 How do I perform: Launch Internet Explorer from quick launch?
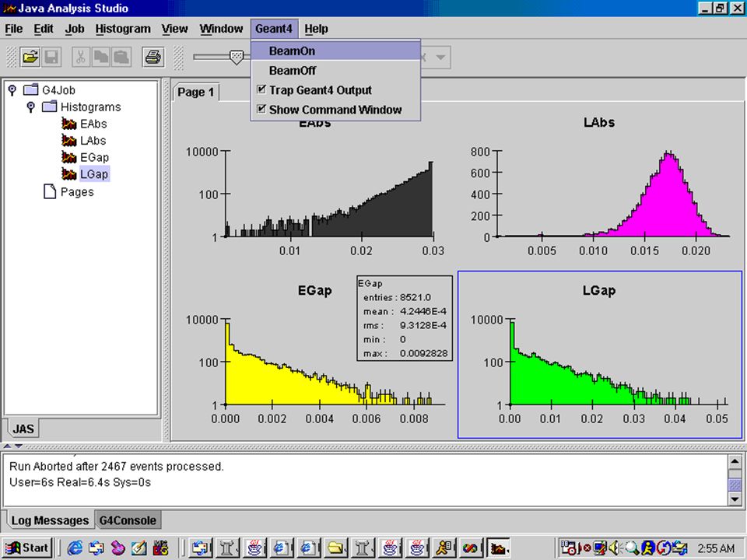75,548
